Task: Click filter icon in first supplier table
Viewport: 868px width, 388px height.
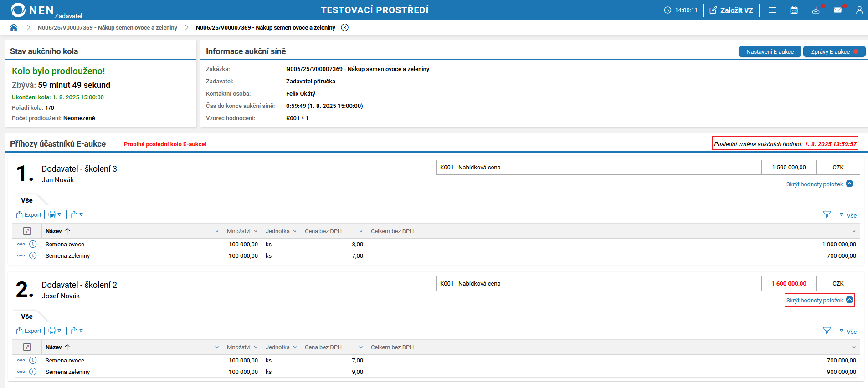Action: [x=827, y=214]
